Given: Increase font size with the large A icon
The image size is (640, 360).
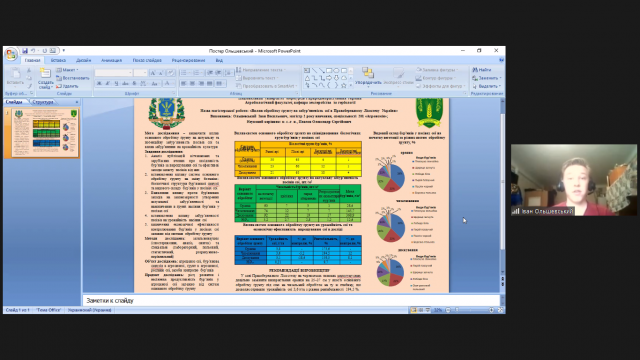Looking at the screenshot, I should 153,73.
